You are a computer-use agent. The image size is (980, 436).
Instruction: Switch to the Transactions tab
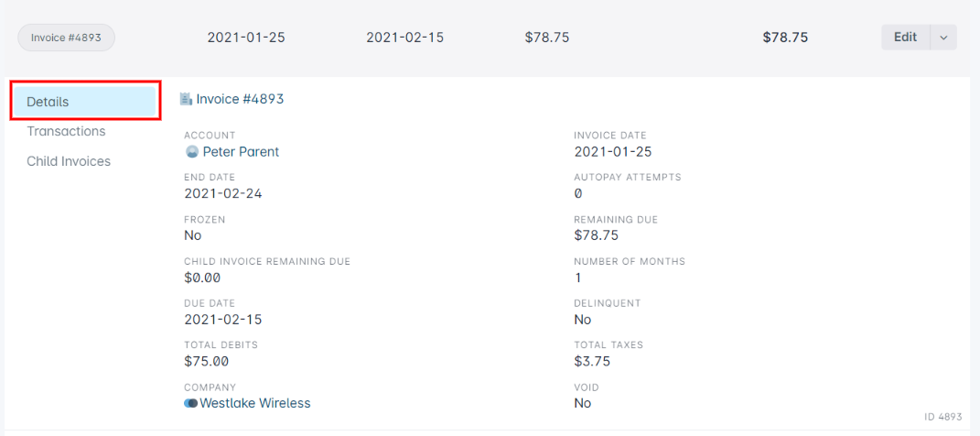click(66, 131)
